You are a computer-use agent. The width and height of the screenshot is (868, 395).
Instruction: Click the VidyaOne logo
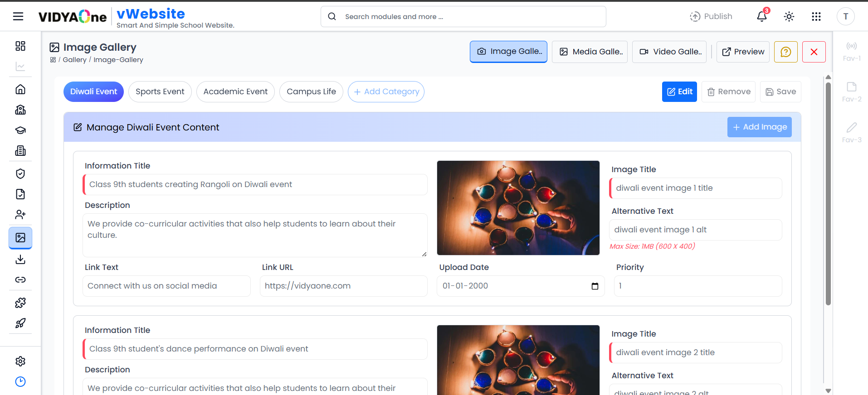73,17
